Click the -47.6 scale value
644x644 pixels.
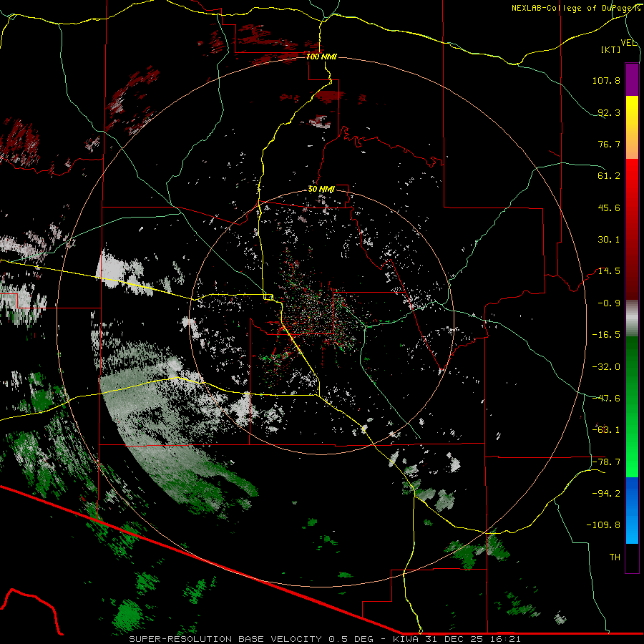coord(606,399)
